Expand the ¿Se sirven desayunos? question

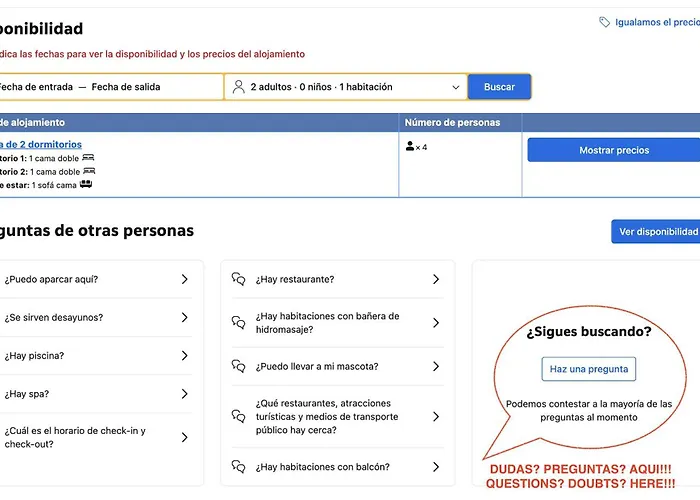[95, 318]
